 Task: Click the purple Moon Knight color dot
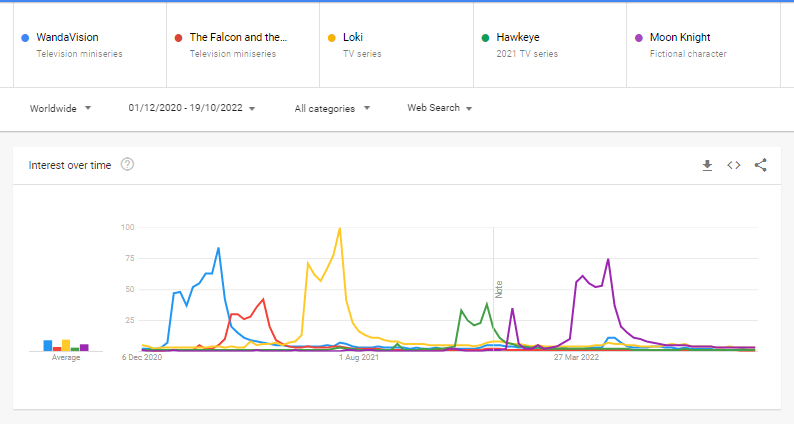(x=639, y=38)
